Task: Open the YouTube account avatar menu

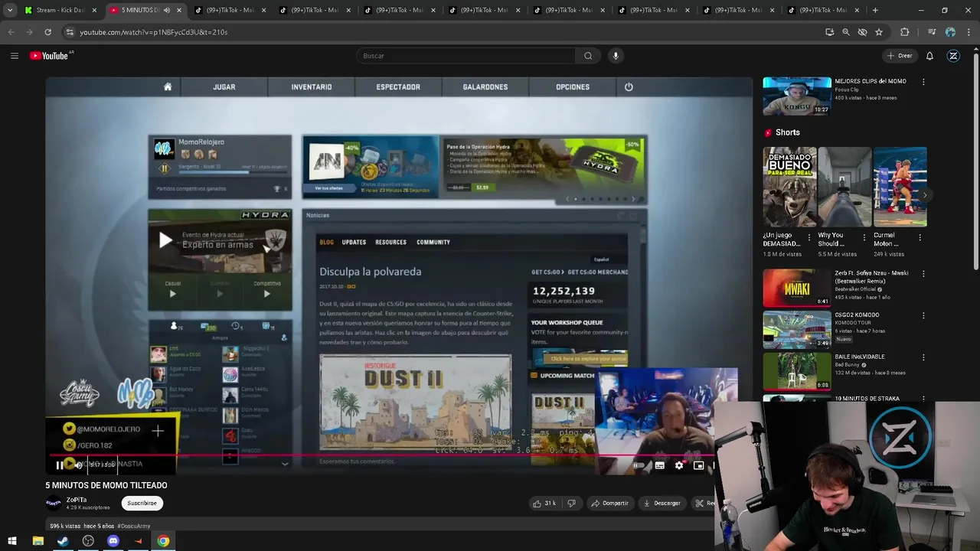Action: pos(953,56)
